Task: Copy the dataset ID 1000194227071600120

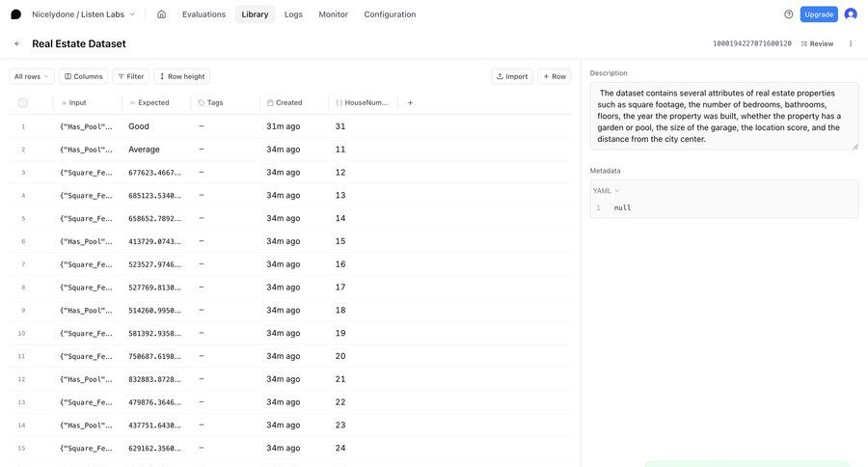Action: click(751, 43)
